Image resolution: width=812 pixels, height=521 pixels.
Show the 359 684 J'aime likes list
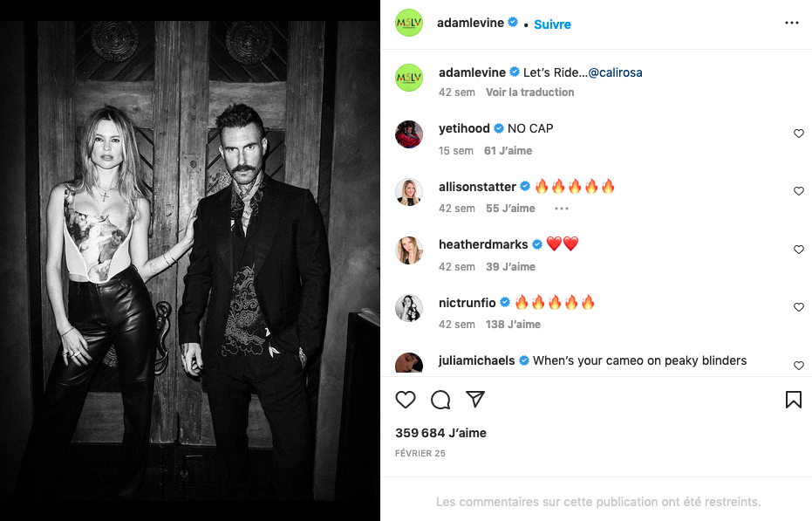tap(440, 433)
